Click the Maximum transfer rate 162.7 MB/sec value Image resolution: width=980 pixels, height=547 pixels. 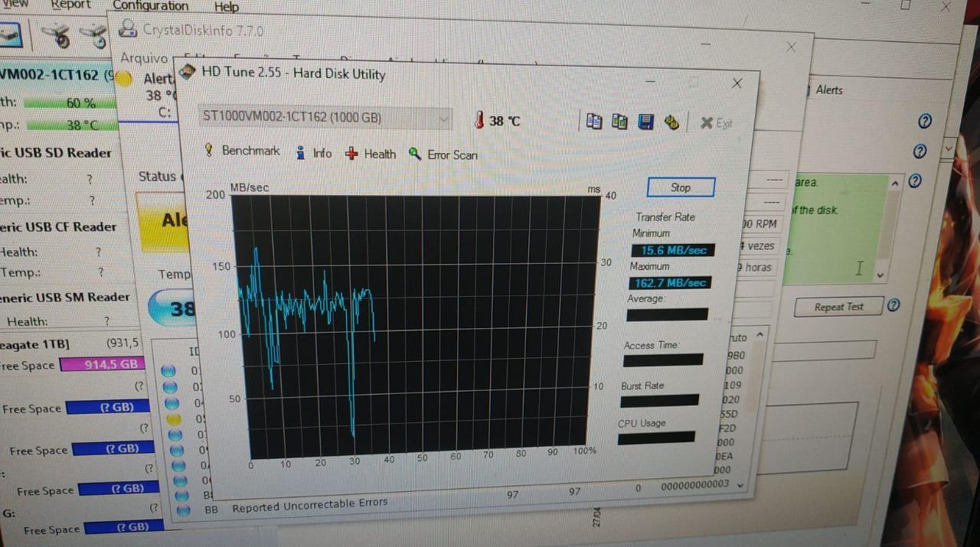click(x=670, y=283)
